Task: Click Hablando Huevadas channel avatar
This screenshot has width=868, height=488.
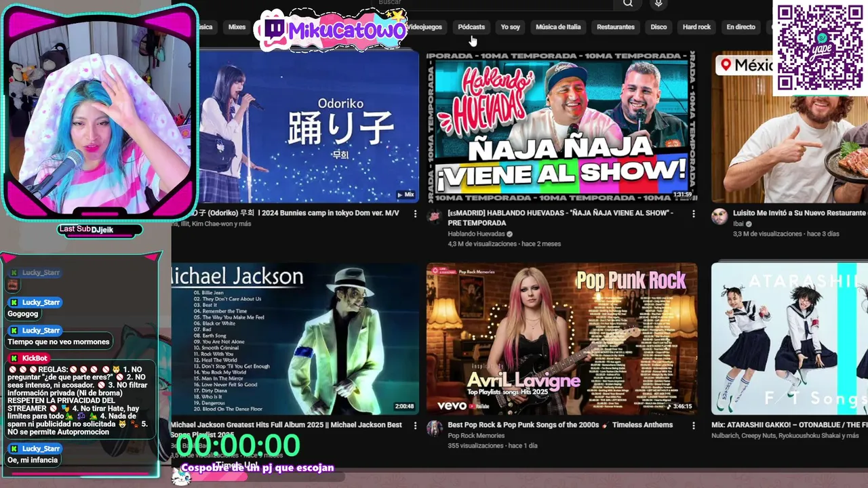Action: point(434,217)
